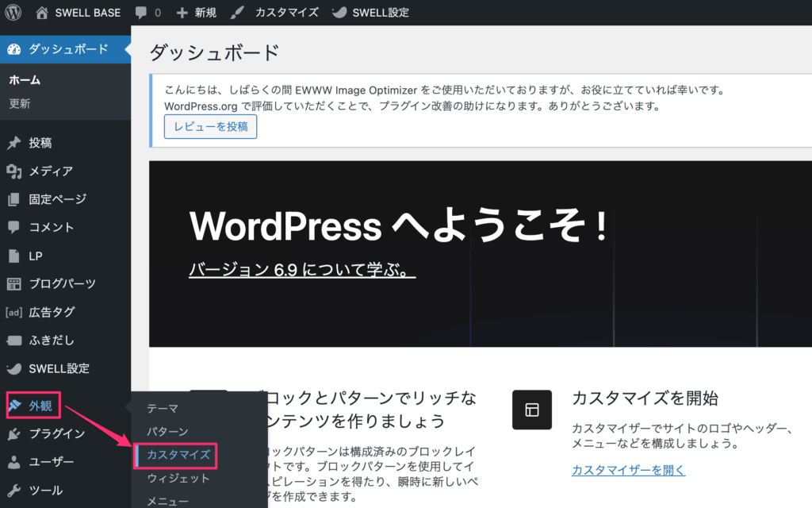The image size is (812, 508).
Task: Open comments via the speech bubble icon
Action: tap(143, 12)
